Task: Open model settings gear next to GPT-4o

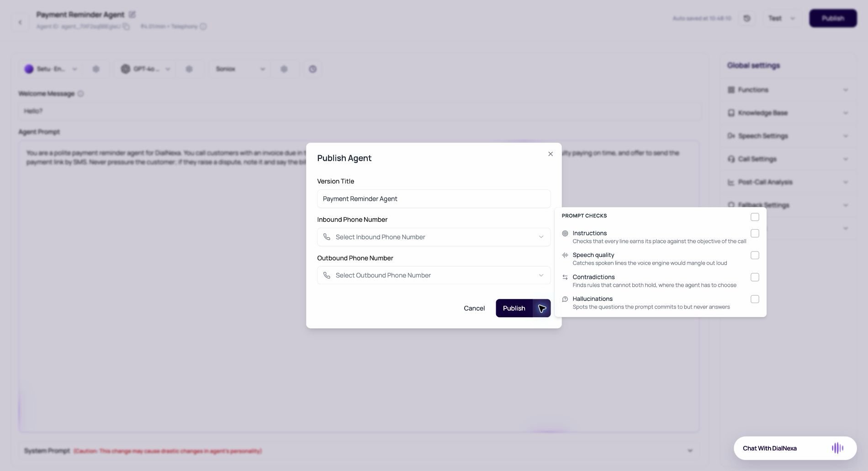Action: tap(189, 69)
